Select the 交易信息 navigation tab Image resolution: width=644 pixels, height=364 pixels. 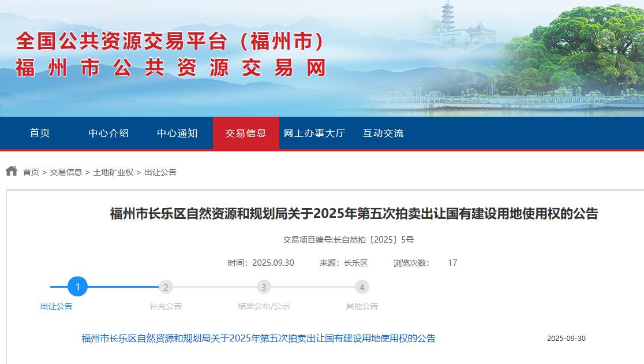pos(246,133)
